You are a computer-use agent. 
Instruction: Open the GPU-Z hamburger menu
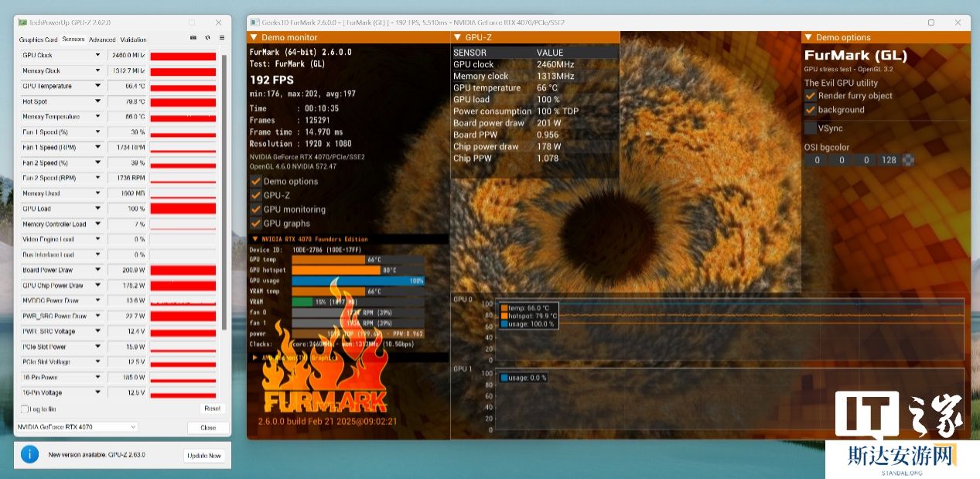coord(221,38)
